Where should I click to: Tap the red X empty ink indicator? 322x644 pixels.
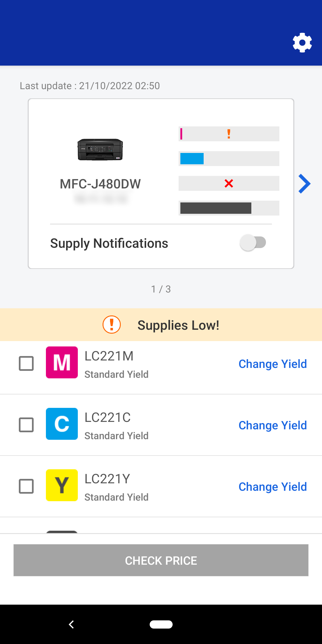[229, 183]
